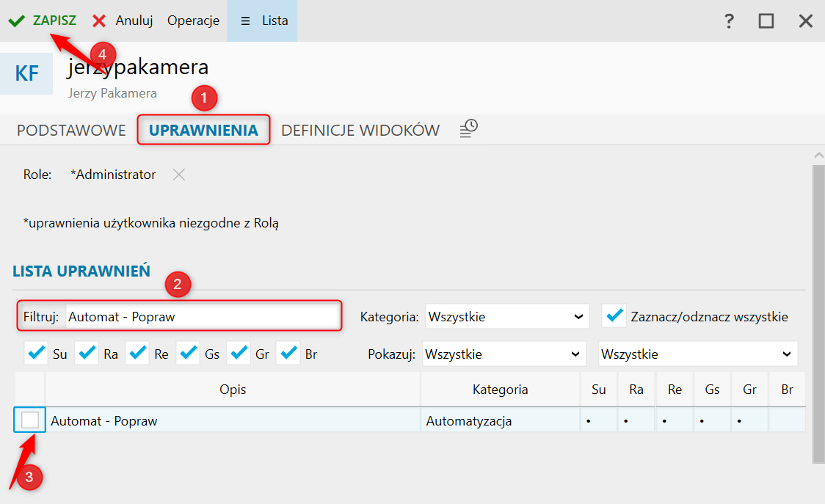This screenshot has height=504, width=825.
Task: Expand the Kategoria dropdown
Action: coord(506,317)
